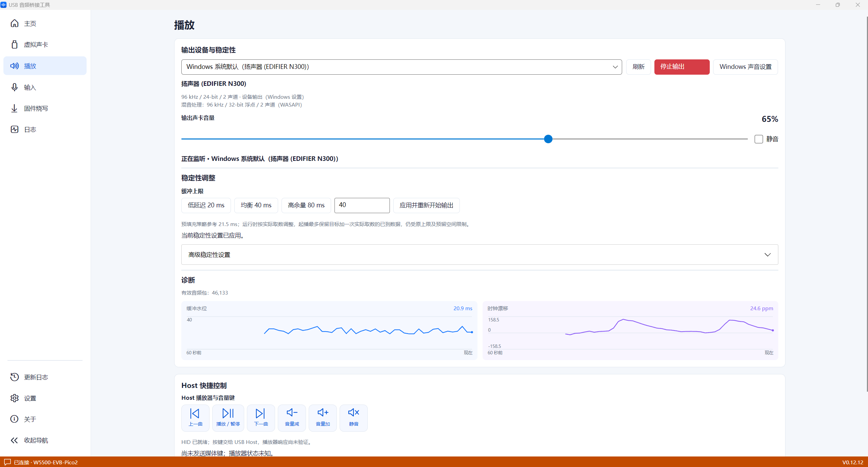Click the Host 静音 mute key button

354,418
